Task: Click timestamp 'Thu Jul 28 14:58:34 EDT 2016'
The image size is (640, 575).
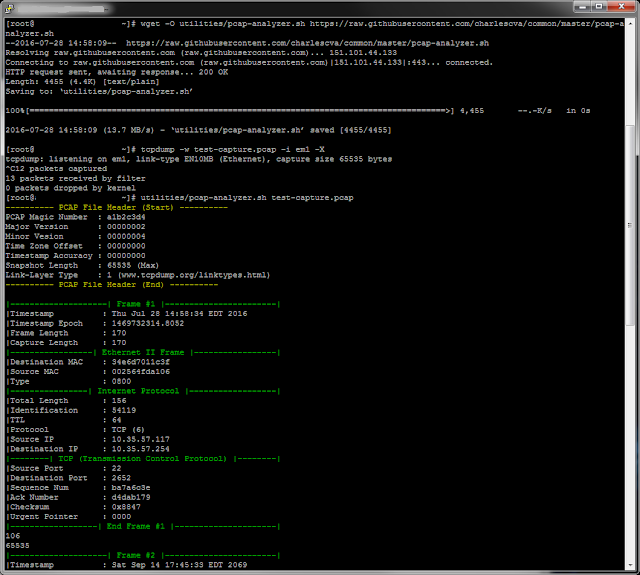Action: click(x=180, y=314)
